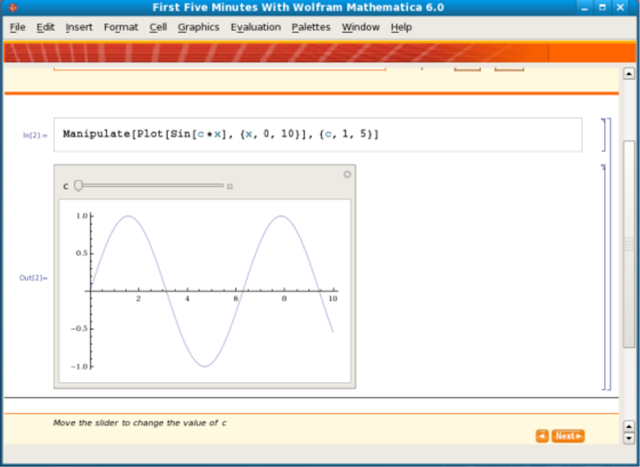
Task: Open the Help menu
Action: pyautogui.click(x=401, y=27)
